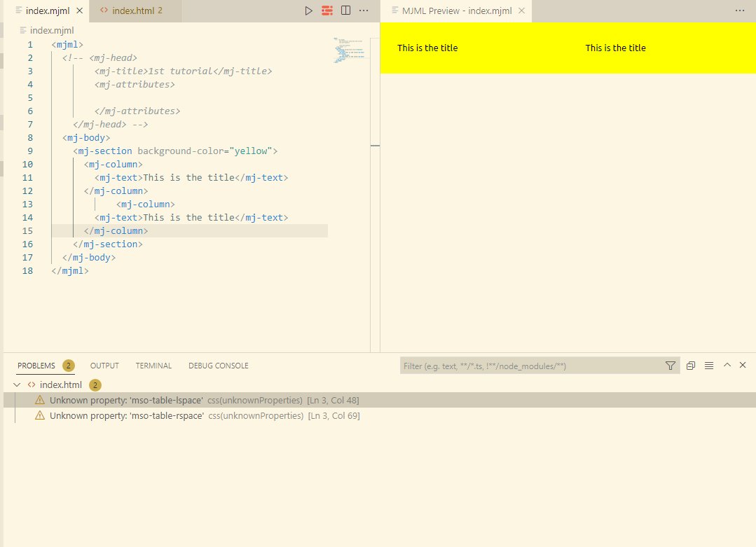Open the DEBUG CONSOLE panel tab
This screenshot has width=756, height=547.
point(219,366)
